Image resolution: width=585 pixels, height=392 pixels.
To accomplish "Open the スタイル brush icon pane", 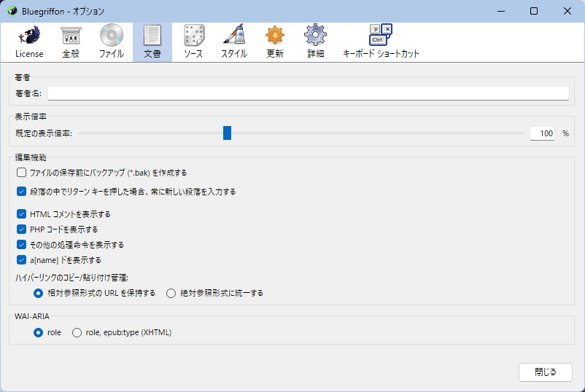I will [x=234, y=42].
